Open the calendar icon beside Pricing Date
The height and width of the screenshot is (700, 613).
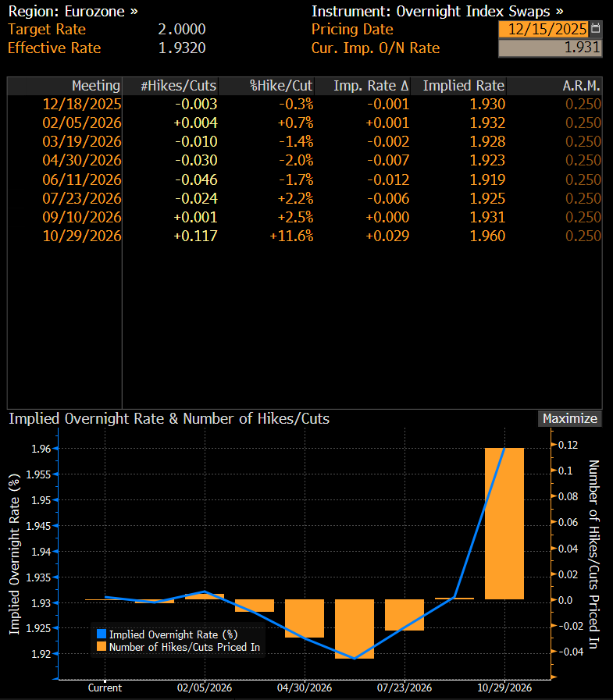tap(596, 29)
